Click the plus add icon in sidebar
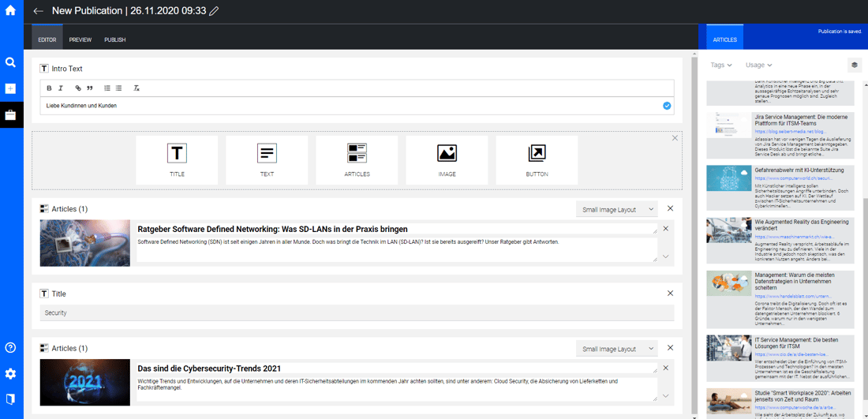868x419 pixels. click(10, 88)
